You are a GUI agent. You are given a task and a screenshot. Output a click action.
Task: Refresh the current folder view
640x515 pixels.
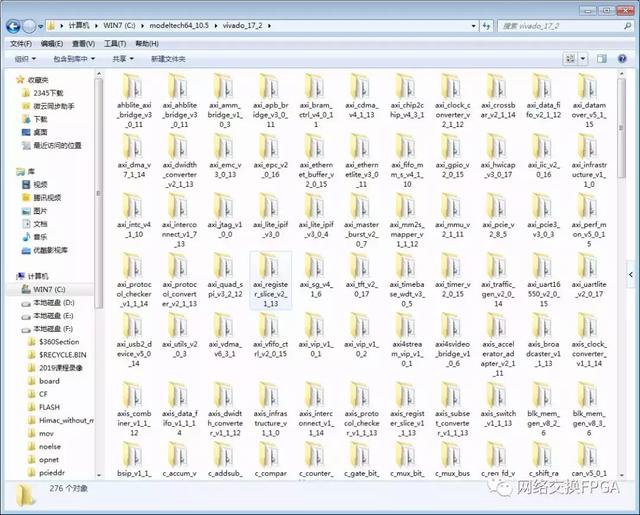(x=486, y=26)
